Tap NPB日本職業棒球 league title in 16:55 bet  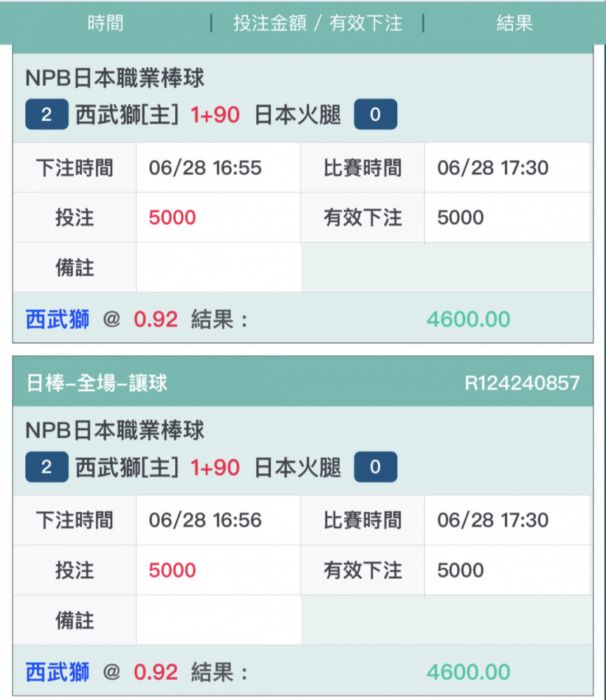point(115,78)
